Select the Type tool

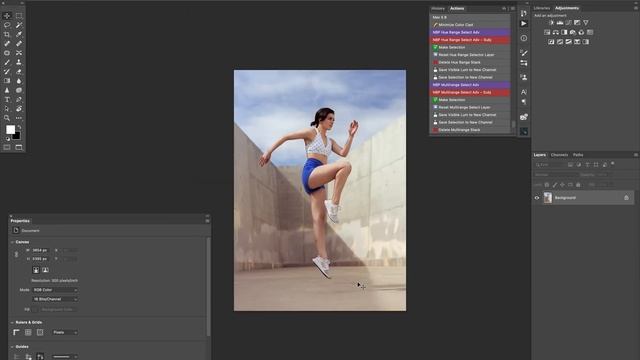tap(7, 100)
